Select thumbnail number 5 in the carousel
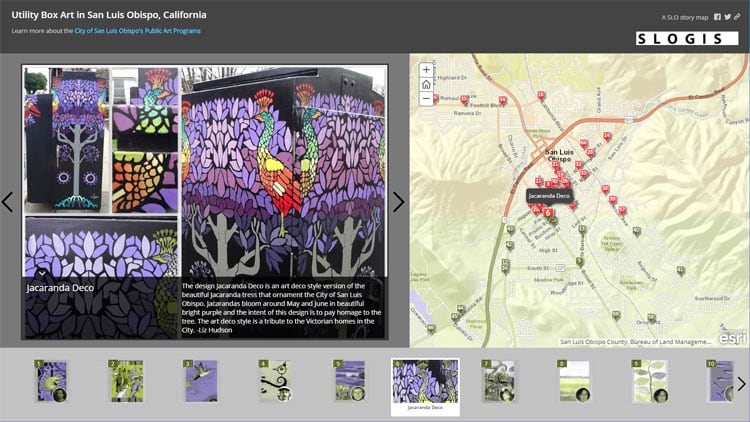 click(x=350, y=381)
